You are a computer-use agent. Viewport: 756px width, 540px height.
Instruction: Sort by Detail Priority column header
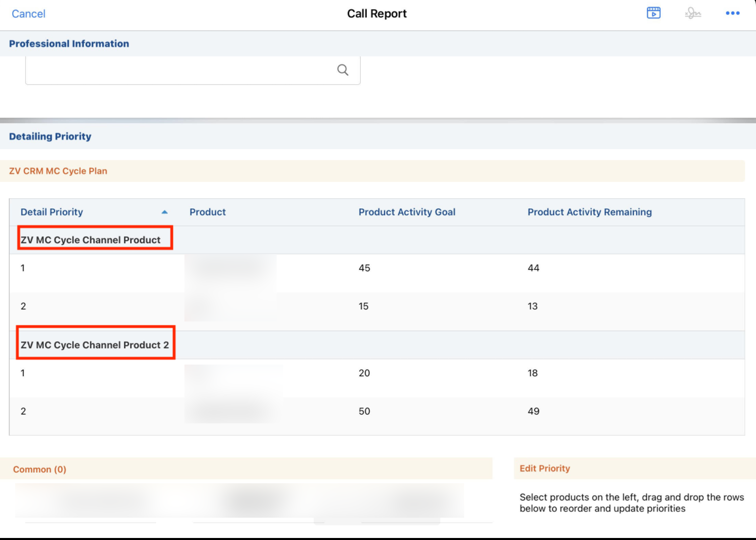tap(52, 212)
